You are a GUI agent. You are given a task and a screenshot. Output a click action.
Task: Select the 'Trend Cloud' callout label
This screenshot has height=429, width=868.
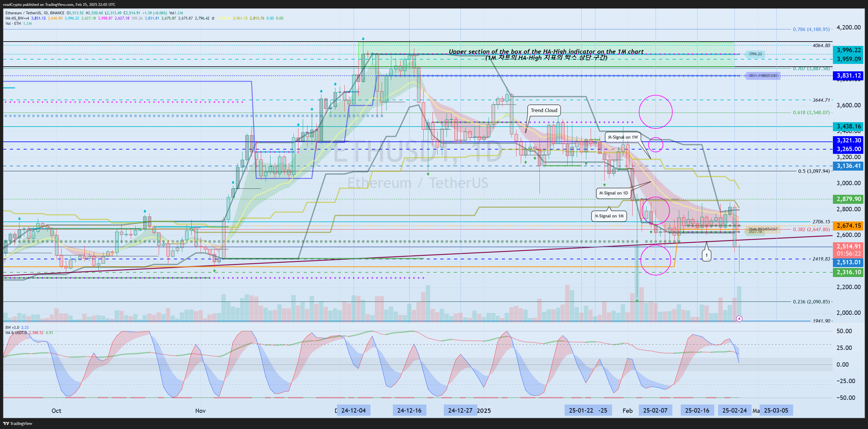click(544, 110)
